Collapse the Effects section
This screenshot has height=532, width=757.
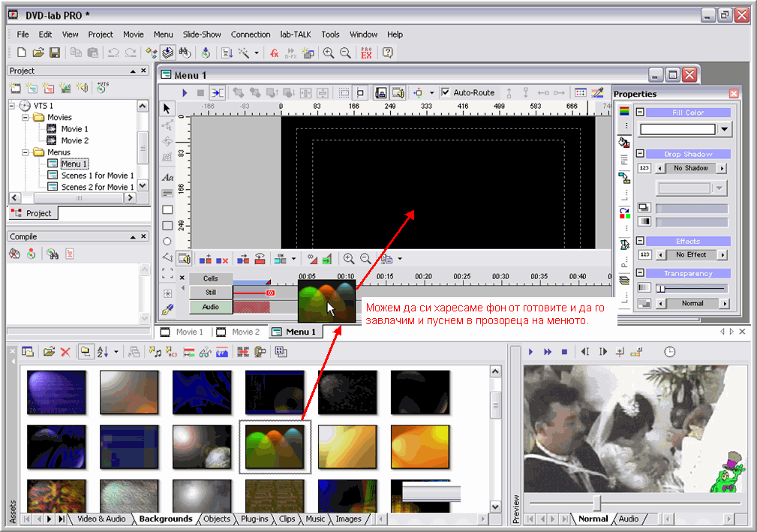(x=640, y=240)
